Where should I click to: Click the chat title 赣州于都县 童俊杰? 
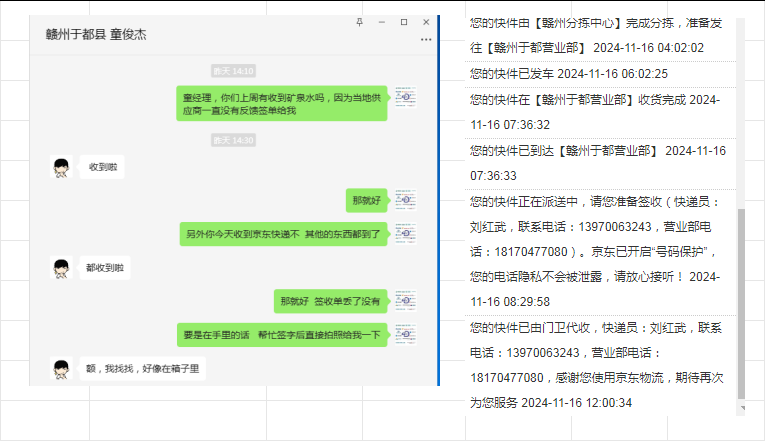click(96, 34)
